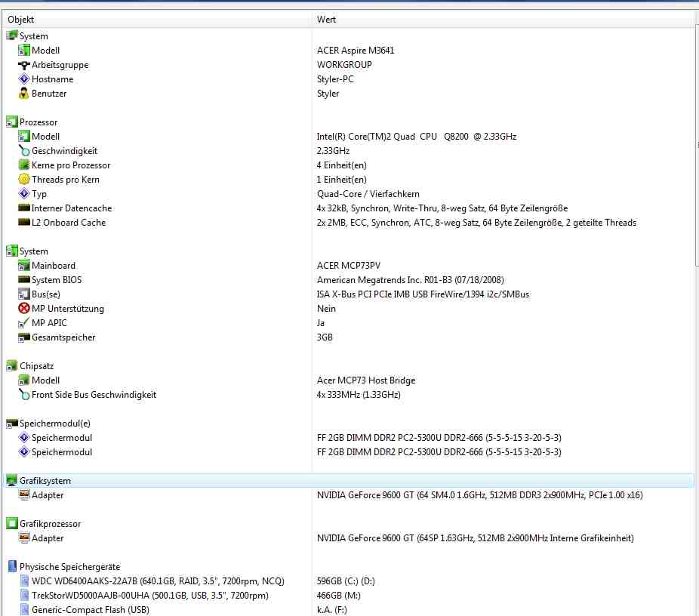Image resolution: width=699 pixels, height=616 pixels.
Task: Click the Chipsatz group icon
Action: (x=12, y=365)
